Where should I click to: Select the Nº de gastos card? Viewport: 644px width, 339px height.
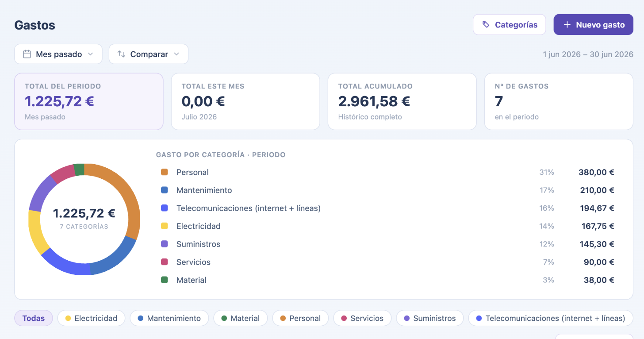(x=559, y=101)
